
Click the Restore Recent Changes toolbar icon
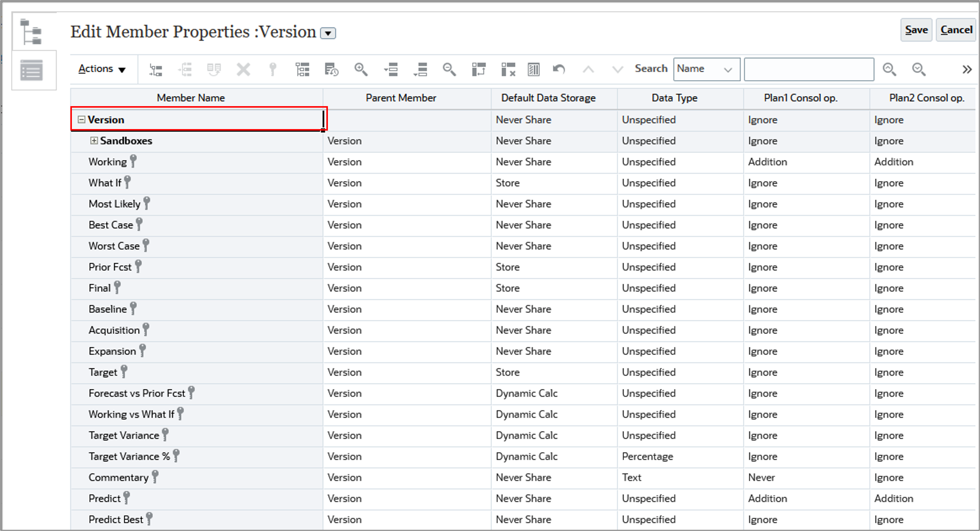coord(331,69)
